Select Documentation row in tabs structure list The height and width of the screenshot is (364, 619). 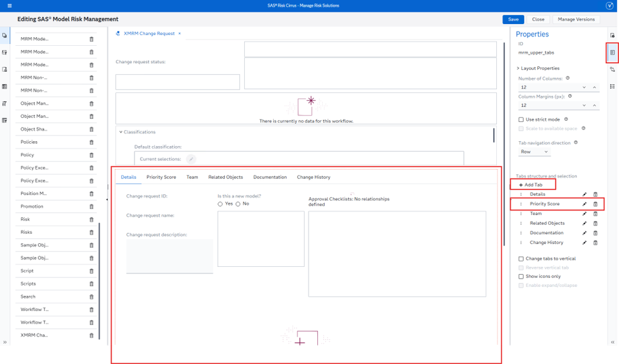547,233
